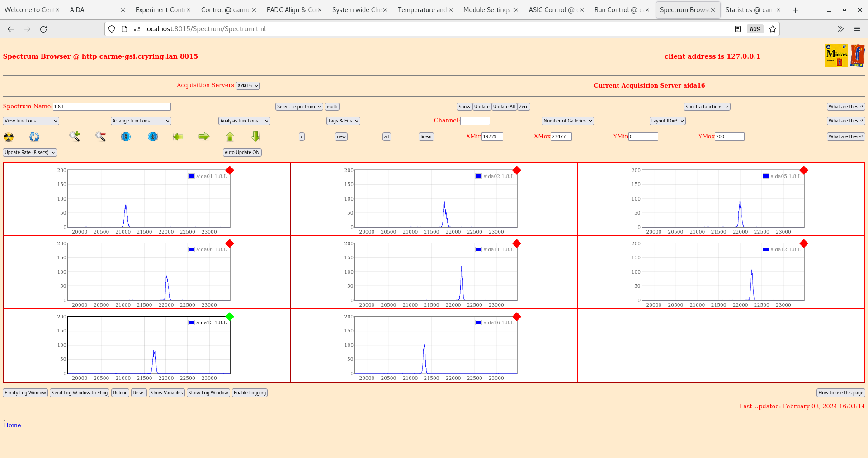Open the Update Rate dropdown

pyautogui.click(x=30, y=153)
